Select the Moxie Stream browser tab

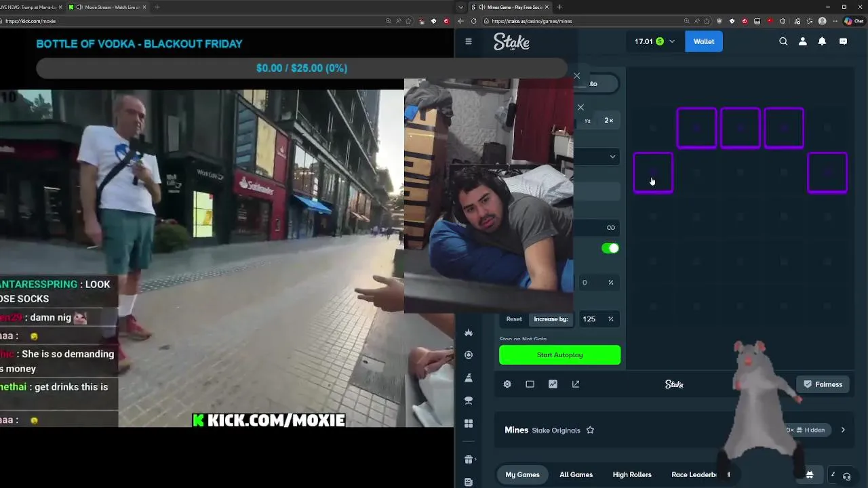(108, 7)
